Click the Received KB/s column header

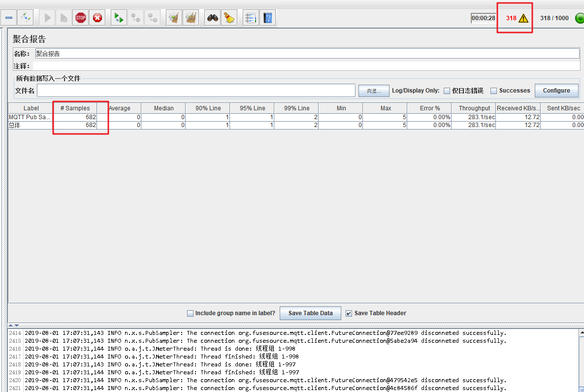(x=519, y=108)
